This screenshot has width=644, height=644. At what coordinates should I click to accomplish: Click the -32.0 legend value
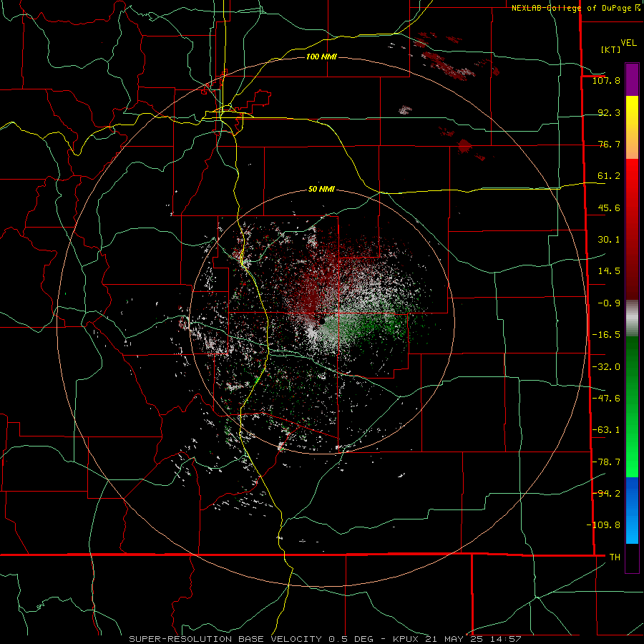[x=606, y=367]
